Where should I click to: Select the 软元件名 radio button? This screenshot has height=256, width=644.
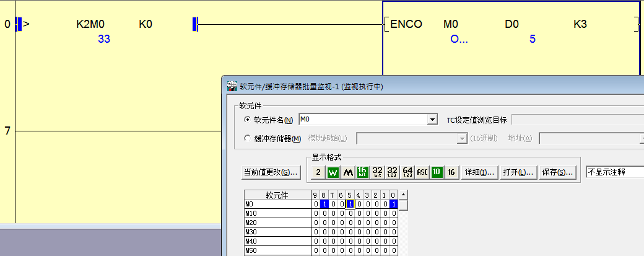coord(248,120)
